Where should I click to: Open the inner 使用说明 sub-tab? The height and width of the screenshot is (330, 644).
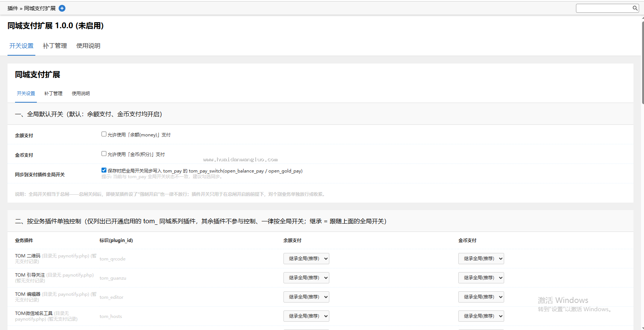[81, 94]
